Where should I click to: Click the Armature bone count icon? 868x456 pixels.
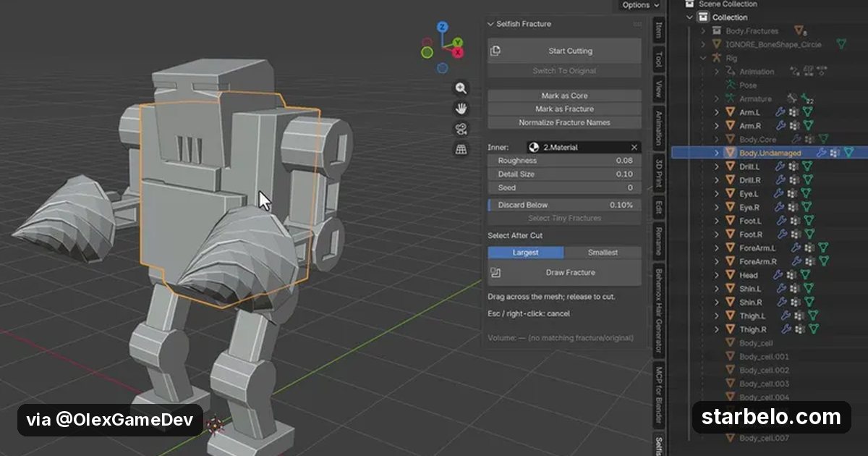806,98
